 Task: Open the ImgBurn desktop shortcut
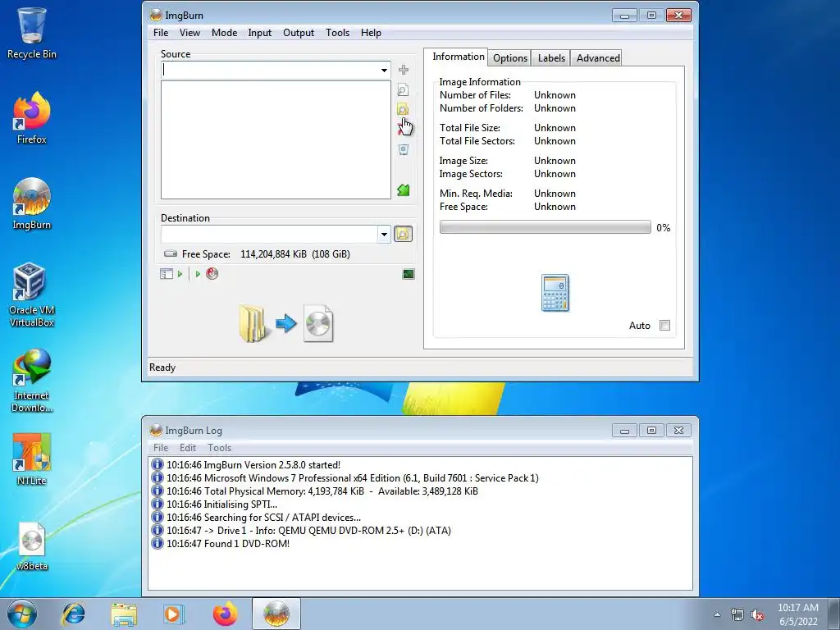32,203
